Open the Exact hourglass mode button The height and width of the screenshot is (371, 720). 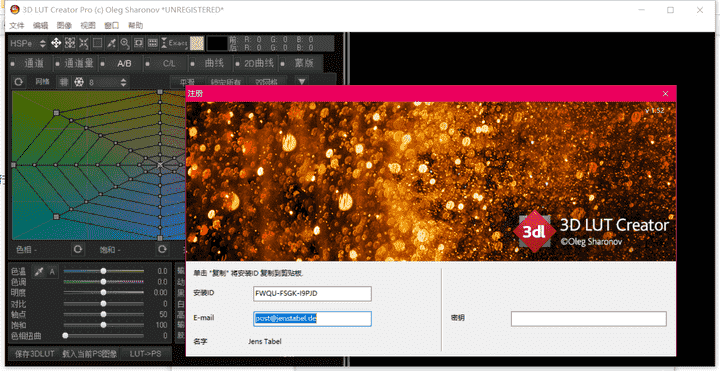pyautogui.click(x=174, y=43)
